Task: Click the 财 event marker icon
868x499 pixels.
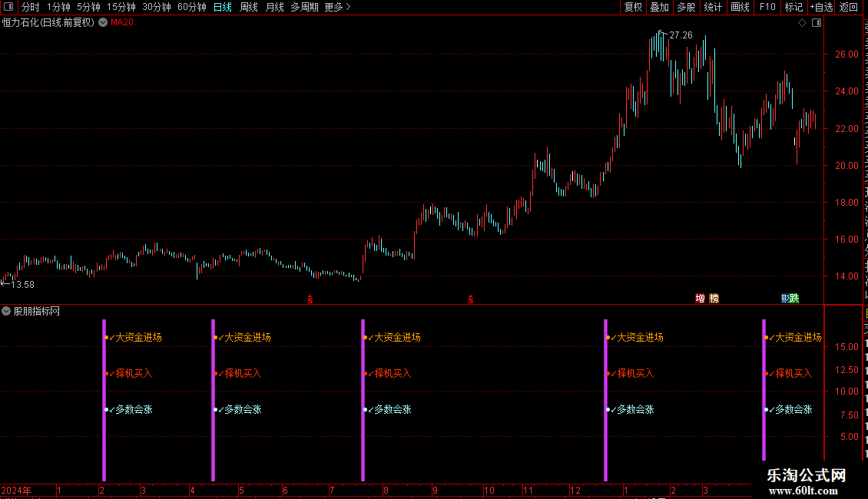Action: click(x=785, y=298)
